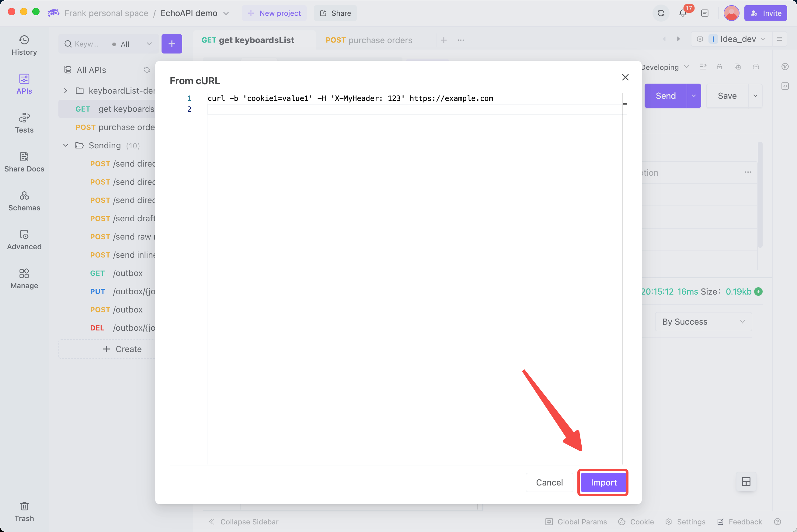The height and width of the screenshot is (532, 797).
Task: Open the help question mark icon
Action: pyautogui.click(x=778, y=521)
